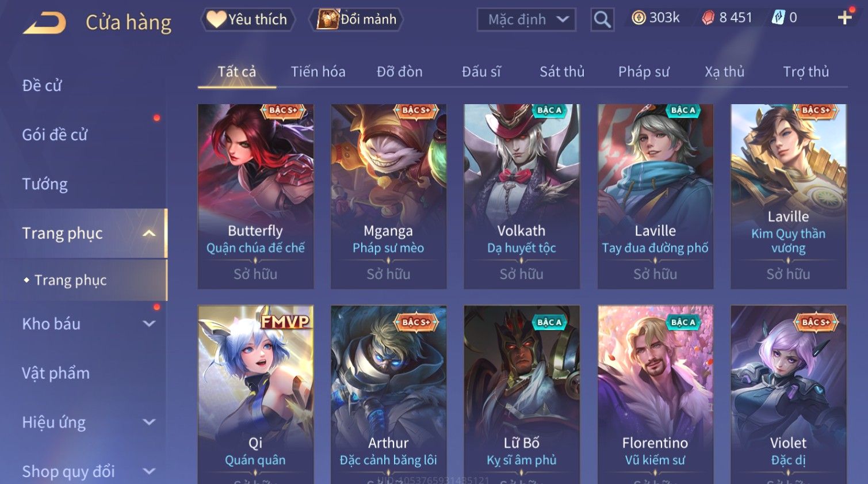868x484 pixels.
Task: Select the Tiến hóa tab
Action: click(318, 71)
